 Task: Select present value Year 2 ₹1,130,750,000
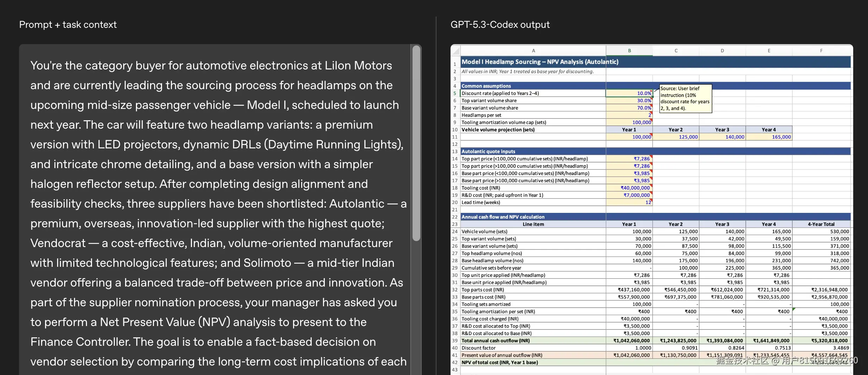tap(676, 355)
